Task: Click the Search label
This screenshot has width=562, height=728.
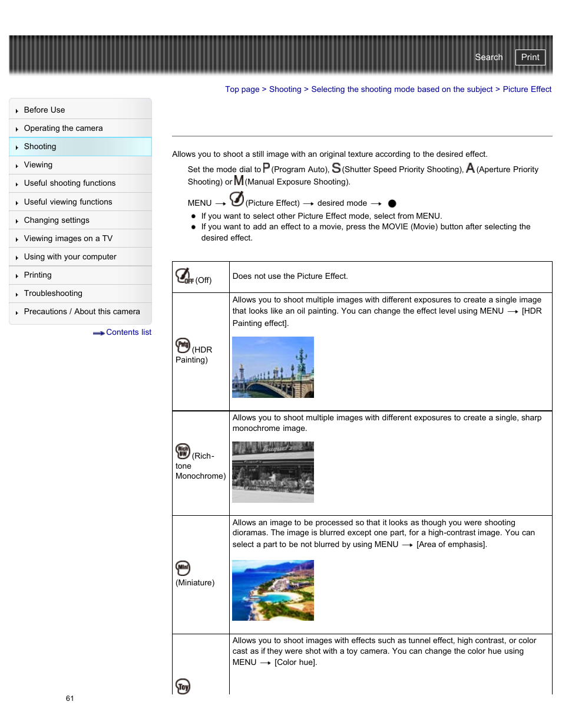Action: coord(488,57)
